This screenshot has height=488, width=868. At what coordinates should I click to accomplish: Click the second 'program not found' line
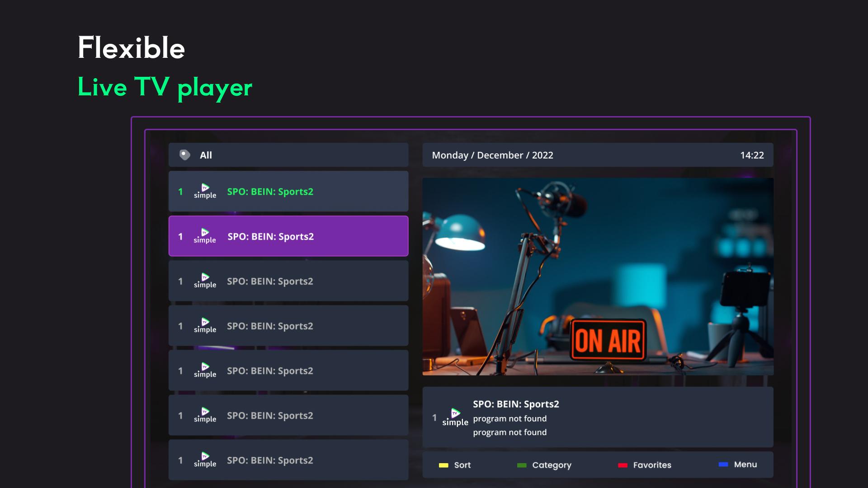pyautogui.click(x=509, y=432)
